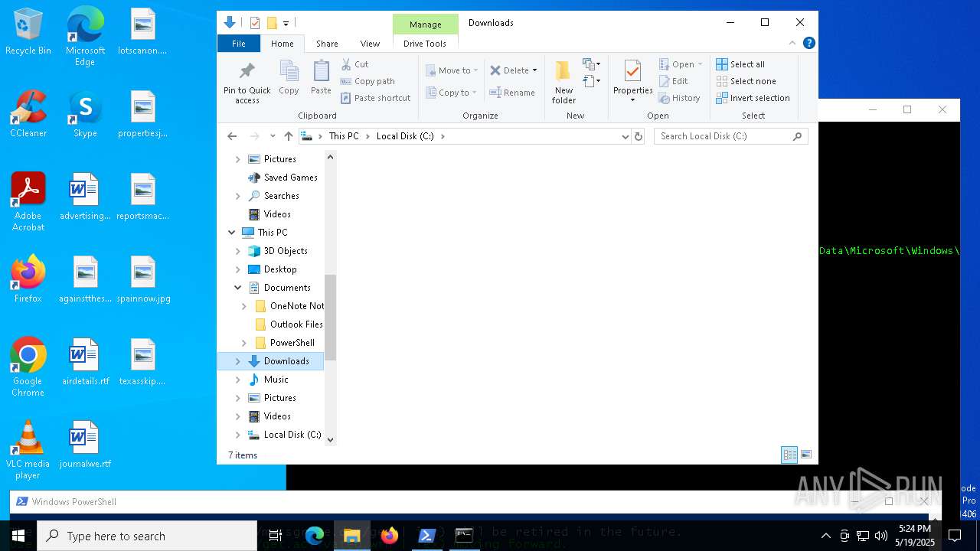The width and height of the screenshot is (980, 551).
Task: Open CCleaner desktop shortcut
Action: pyautogui.click(x=28, y=114)
